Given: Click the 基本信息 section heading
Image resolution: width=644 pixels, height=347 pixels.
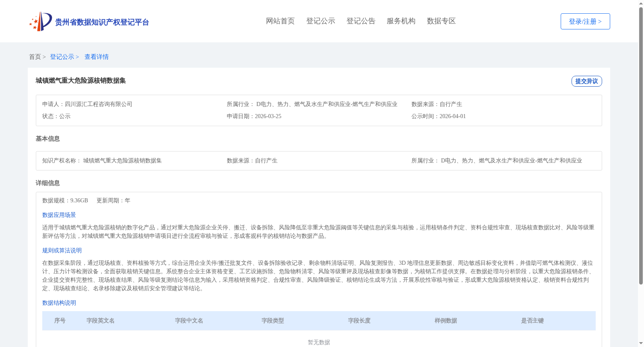Looking at the screenshot, I should pos(47,139).
